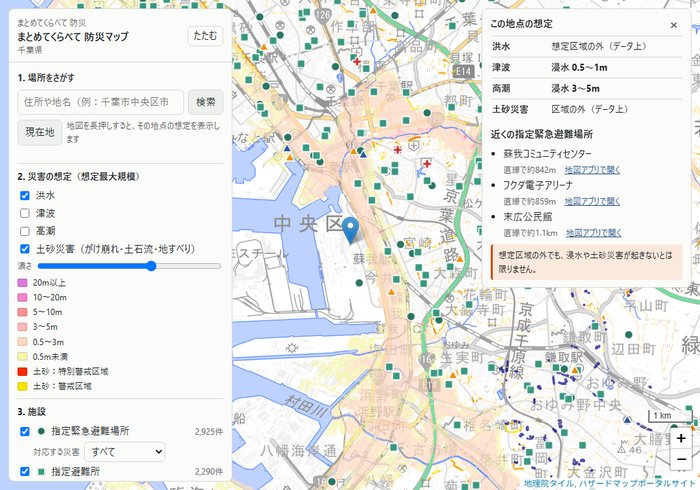
Task: Click the 土砂：特別警戒区域 red swatch
Action: [22, 372]
